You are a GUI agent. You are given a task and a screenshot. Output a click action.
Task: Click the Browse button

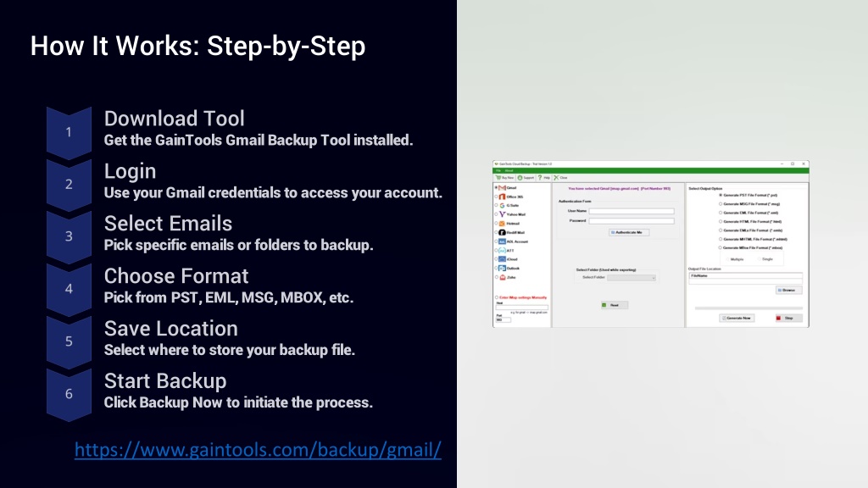click(788, 290)
